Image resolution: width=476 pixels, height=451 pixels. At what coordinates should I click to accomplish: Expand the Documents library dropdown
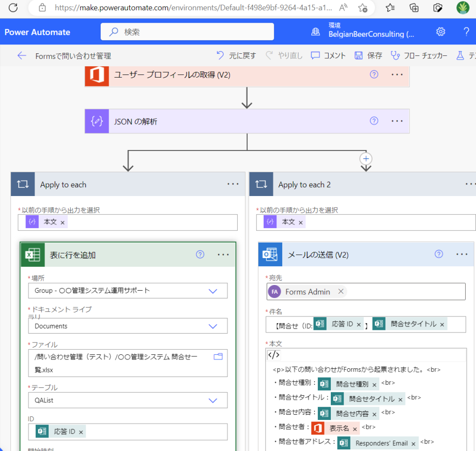pyautogui.click(x=213, y=326)
